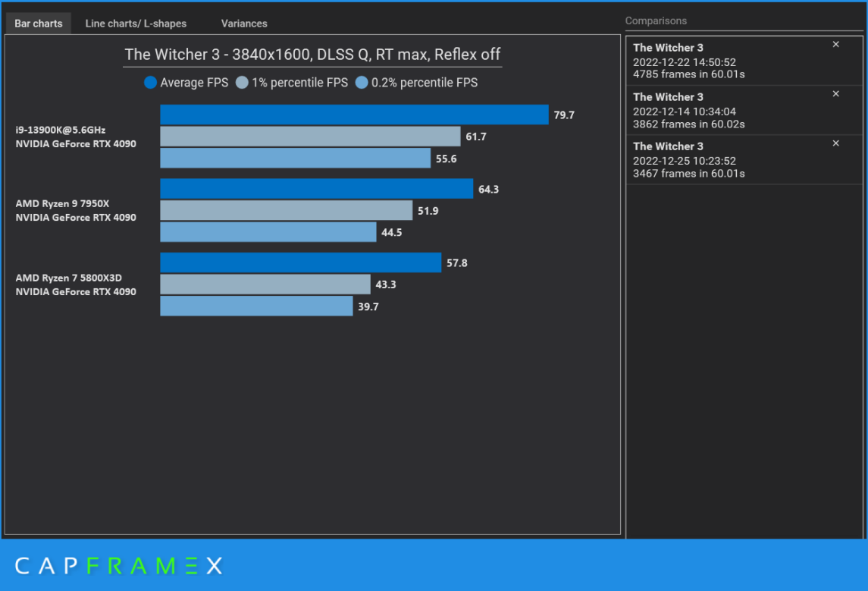Click the 55.6 0.2% percentile bar
This screenshot has height=591, width=868.
point(295,158)
